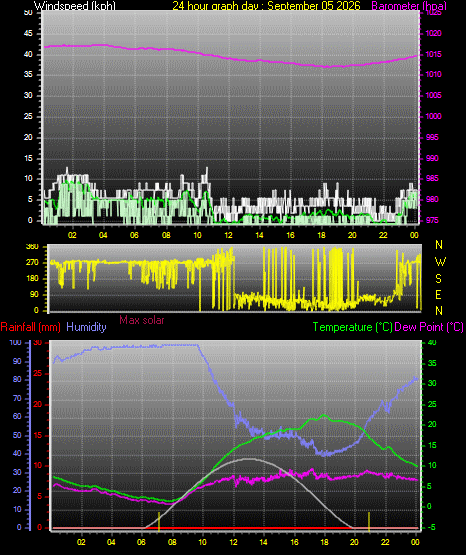Click the 18 hour label under bottom graph
The image size is (466, 555).
click(324, 542)
